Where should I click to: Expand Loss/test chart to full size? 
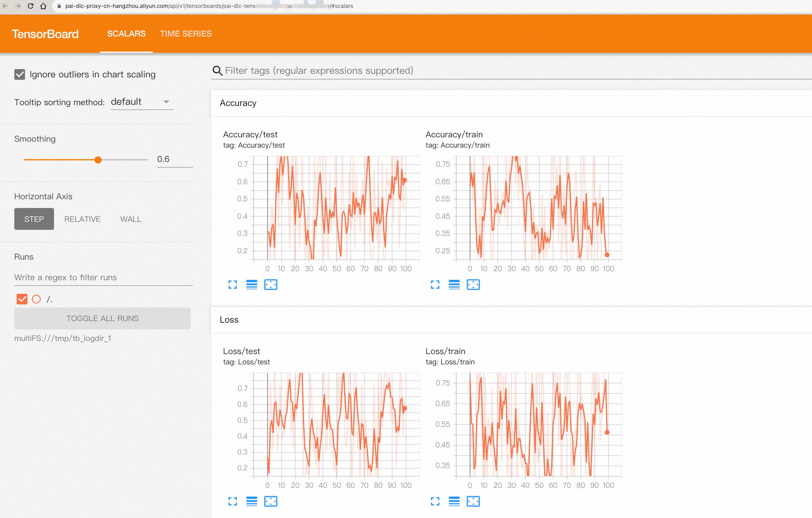233,501
